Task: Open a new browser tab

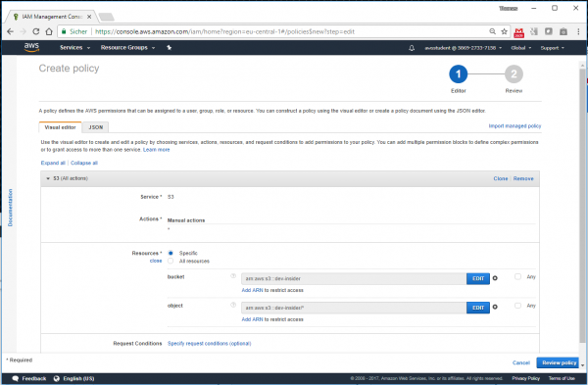Action: click(107, 17)
